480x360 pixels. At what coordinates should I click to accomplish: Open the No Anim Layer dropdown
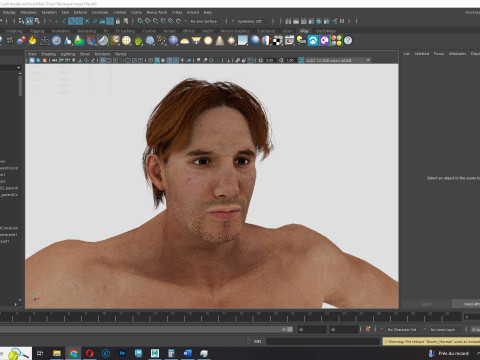[x=443, y=329]
